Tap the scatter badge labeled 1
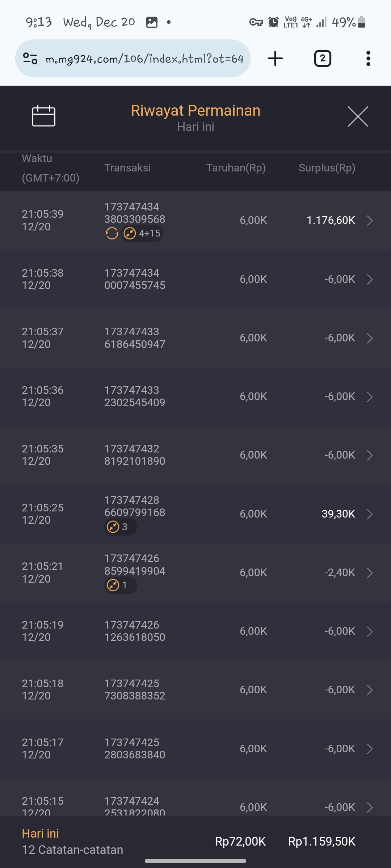 [120, 585]
